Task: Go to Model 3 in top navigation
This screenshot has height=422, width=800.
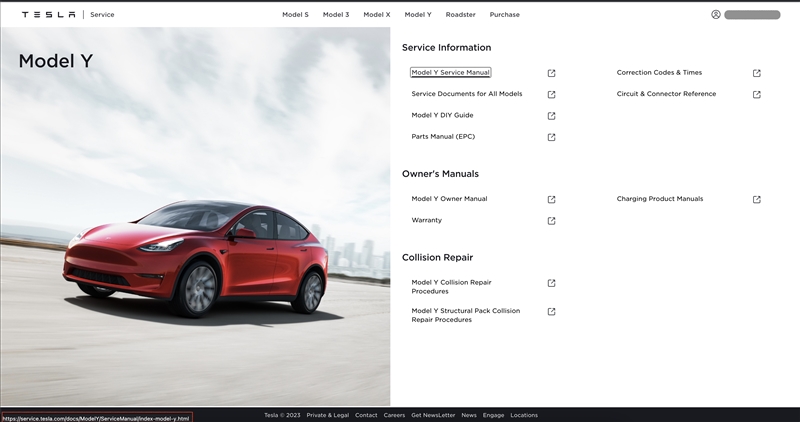Action: click(x=336, y=15)
